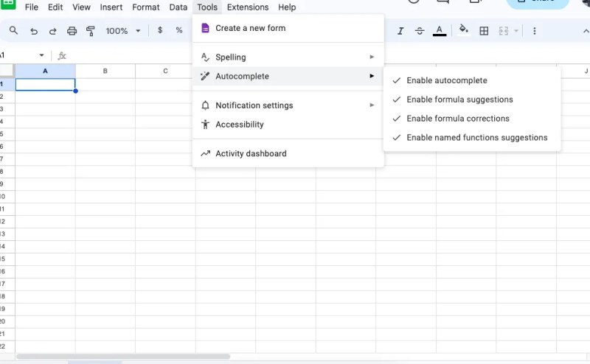Open the name box dropdown arrow
590x364 pixels.
tap(41, 55)
